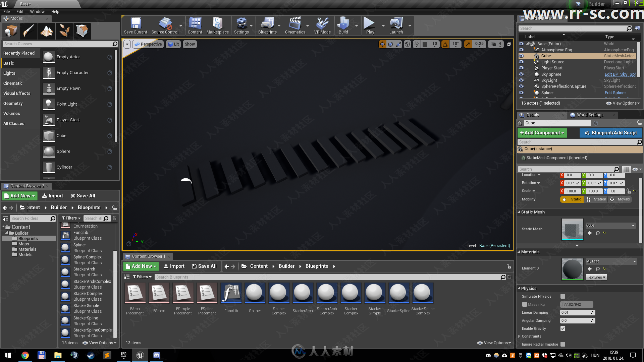The image size is (644, 362).
Task: Open the Edit menu
Action: coord(20,11)
